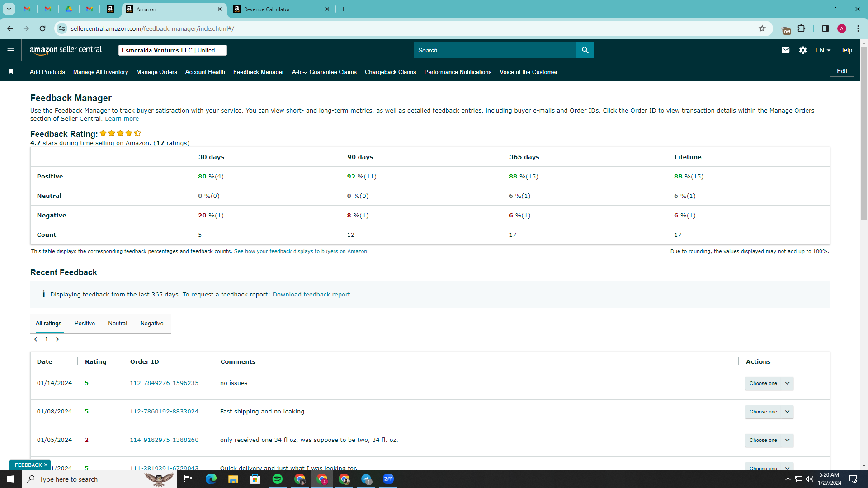868x488 pixels.
Task: Click the Date column header
Action: coord(45,361)
